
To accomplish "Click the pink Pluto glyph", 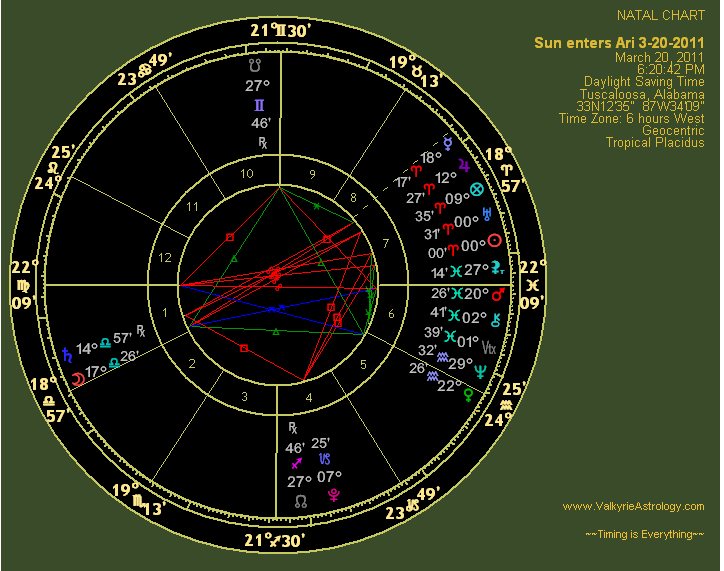I will 347,492.
